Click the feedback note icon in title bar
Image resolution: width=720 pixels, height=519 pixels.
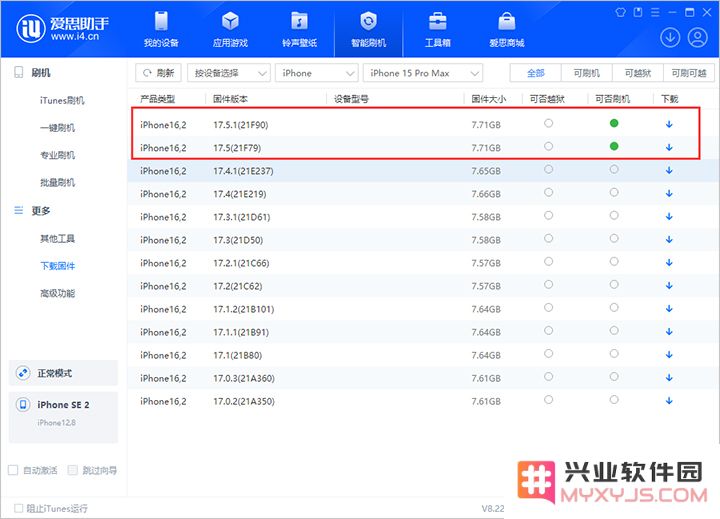(x=638, y=12)
